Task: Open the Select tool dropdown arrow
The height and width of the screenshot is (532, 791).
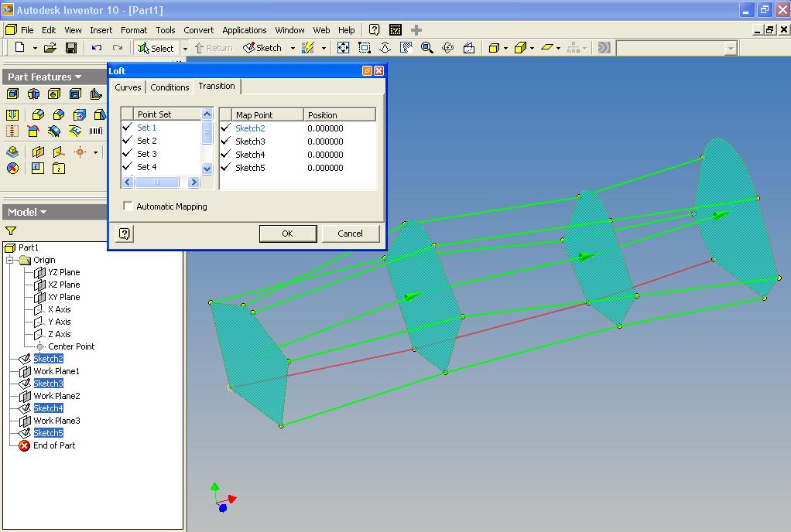Action: coord(185,49)
